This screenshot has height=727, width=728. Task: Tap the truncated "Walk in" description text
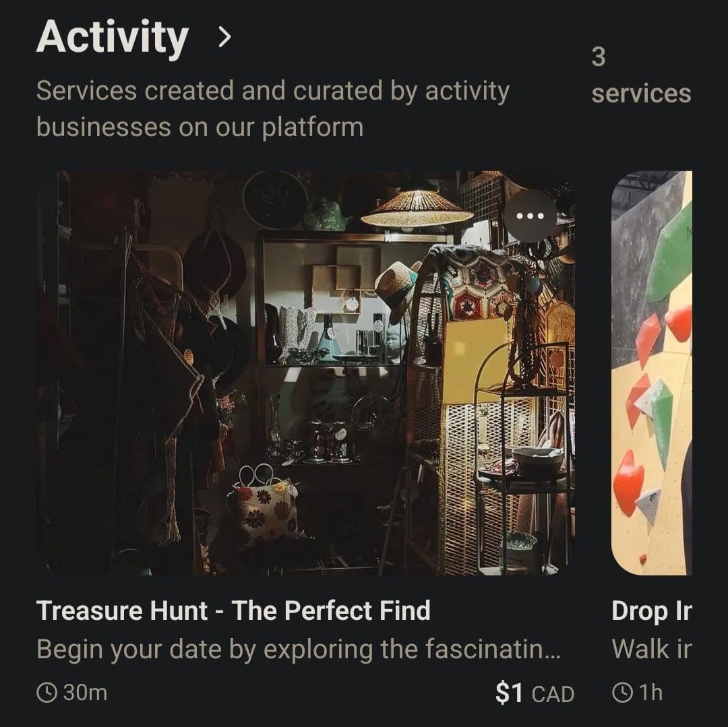coord(651,650)
